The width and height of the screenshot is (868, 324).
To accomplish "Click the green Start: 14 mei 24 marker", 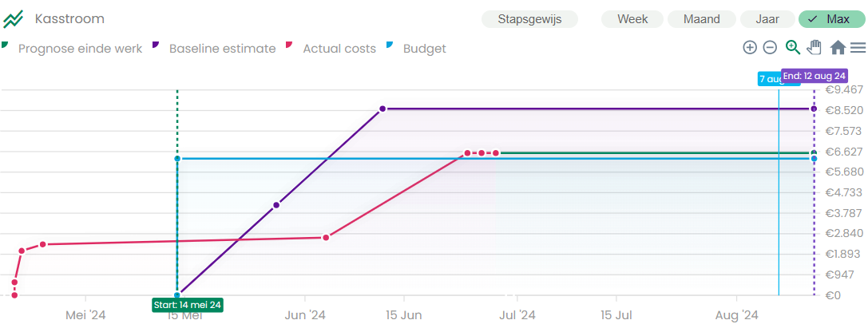I will click(188, 305).
